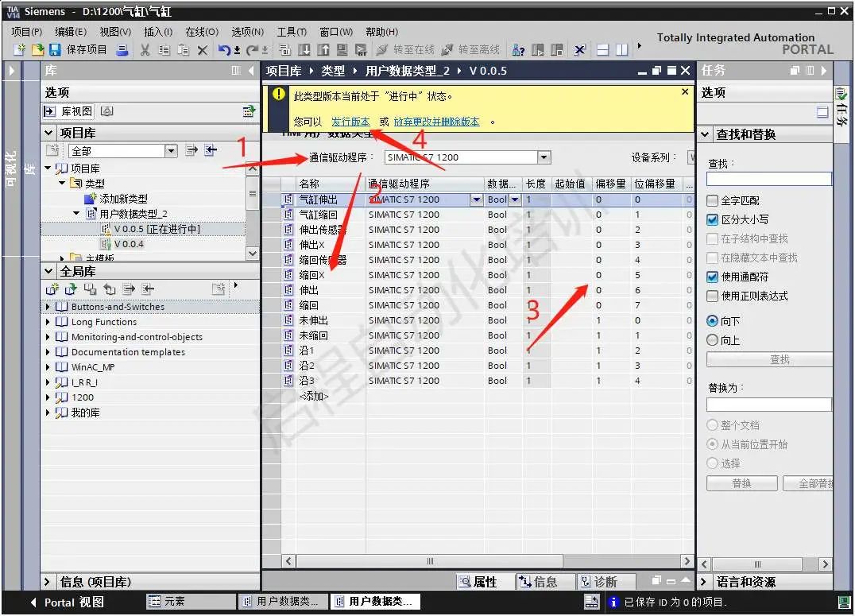Image resolution: width=855 pixels, height=616 pixels.
Task: Open the 在线(O) menu
Action: (202, 32)
